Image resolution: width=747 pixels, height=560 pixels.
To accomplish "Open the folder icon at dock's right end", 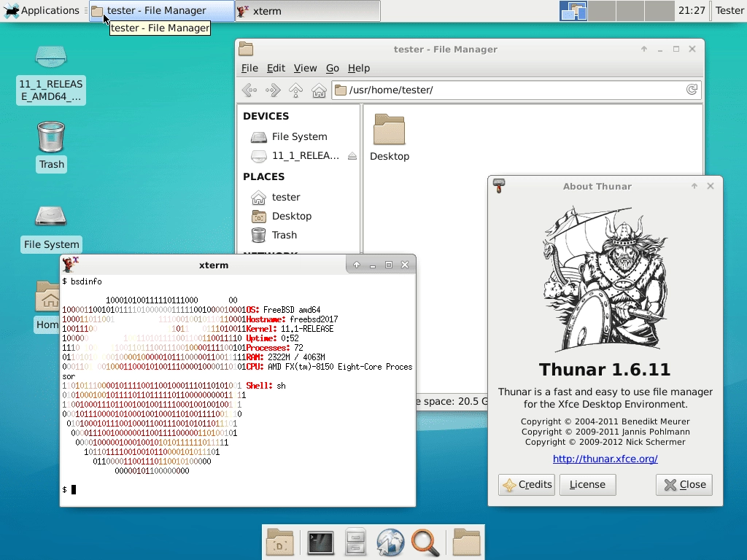I will coord(466,542).
